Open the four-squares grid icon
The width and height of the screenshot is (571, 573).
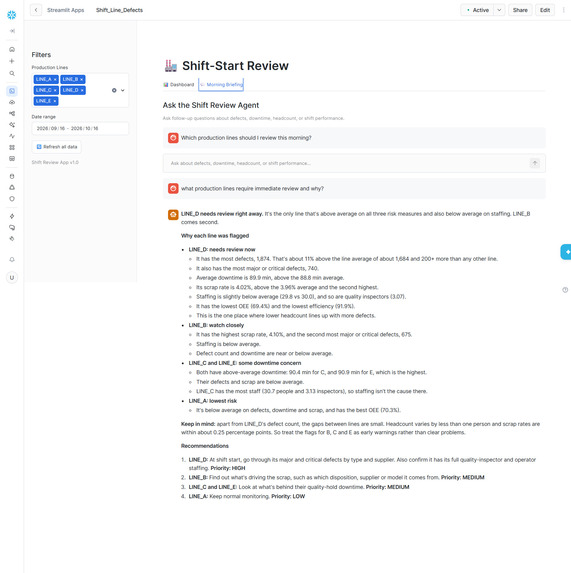coord(12,147)
